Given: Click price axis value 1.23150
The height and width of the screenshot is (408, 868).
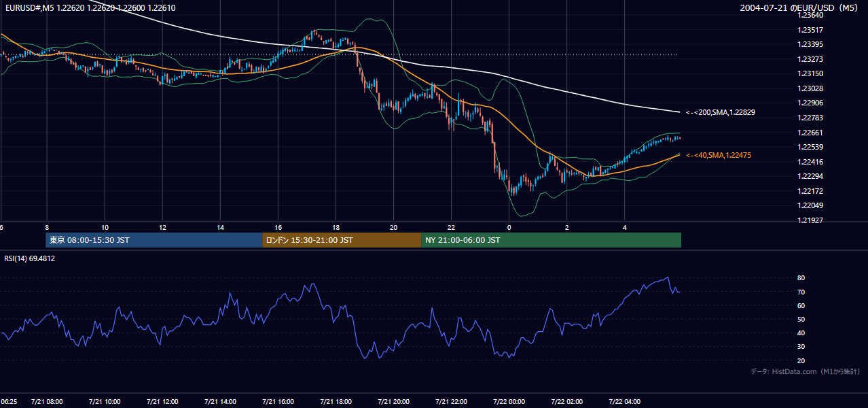Looking at the screenshot, I should [x=810, y=73].
